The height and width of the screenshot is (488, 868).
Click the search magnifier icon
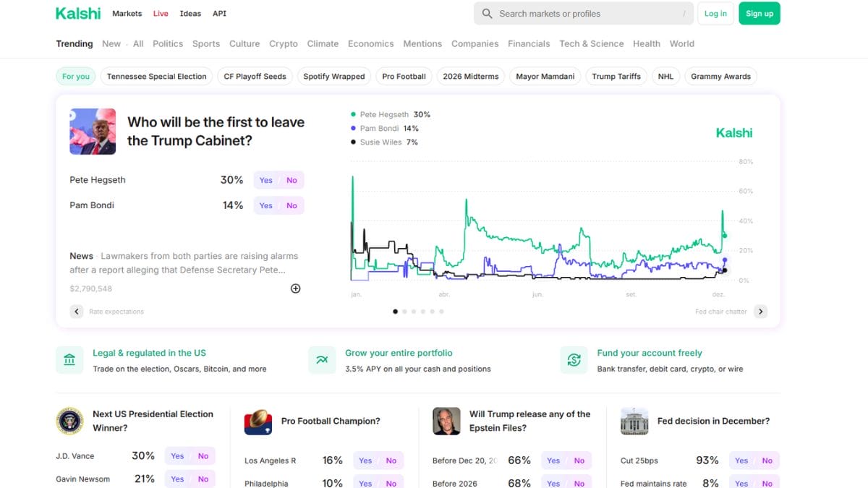[x=488, y=14]
